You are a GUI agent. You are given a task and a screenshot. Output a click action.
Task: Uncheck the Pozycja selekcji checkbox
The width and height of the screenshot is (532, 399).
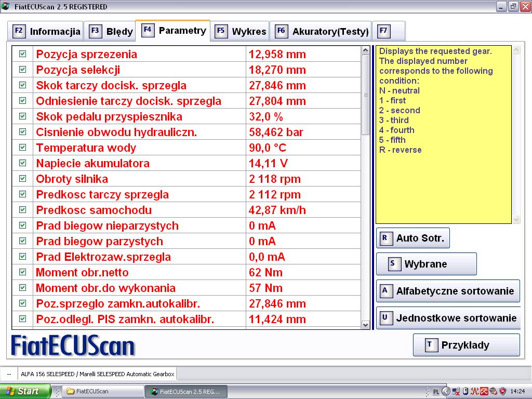click(x=23, y=70)
